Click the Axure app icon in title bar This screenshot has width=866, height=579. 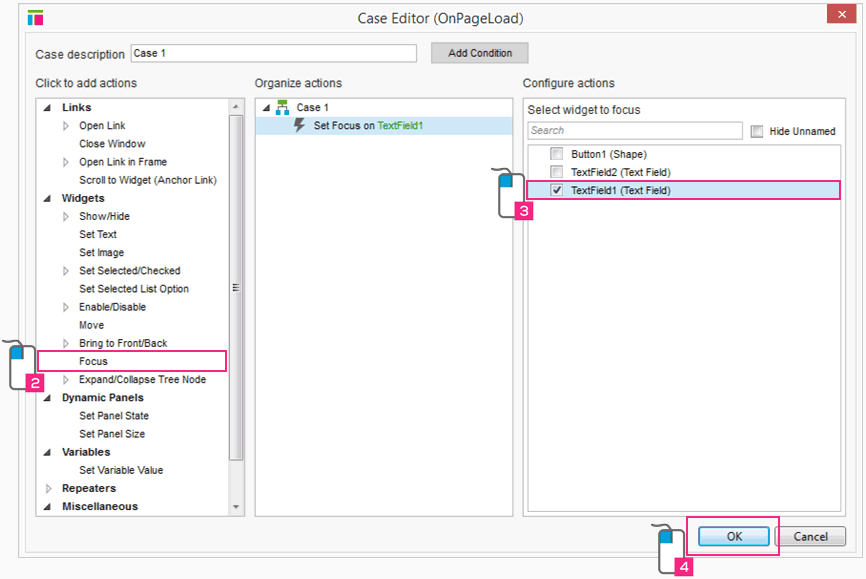pos(36,17)
